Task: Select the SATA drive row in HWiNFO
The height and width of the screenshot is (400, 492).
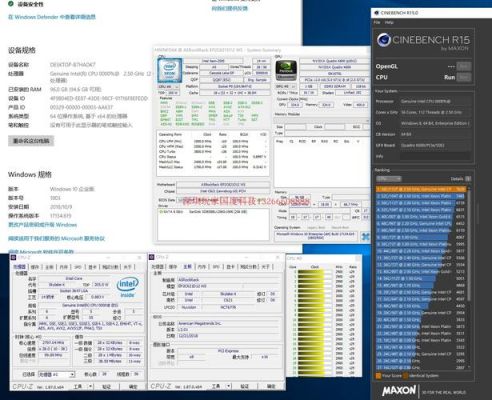Action: (x=213, y=212)
